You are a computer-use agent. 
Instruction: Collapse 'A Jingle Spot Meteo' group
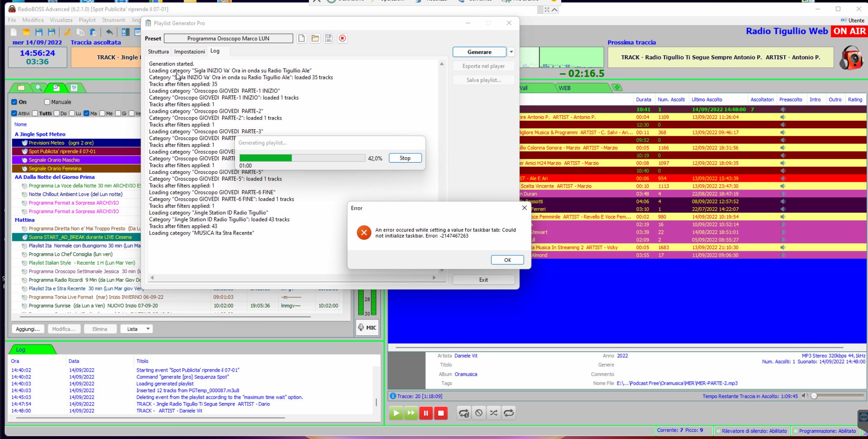(40, 134)
